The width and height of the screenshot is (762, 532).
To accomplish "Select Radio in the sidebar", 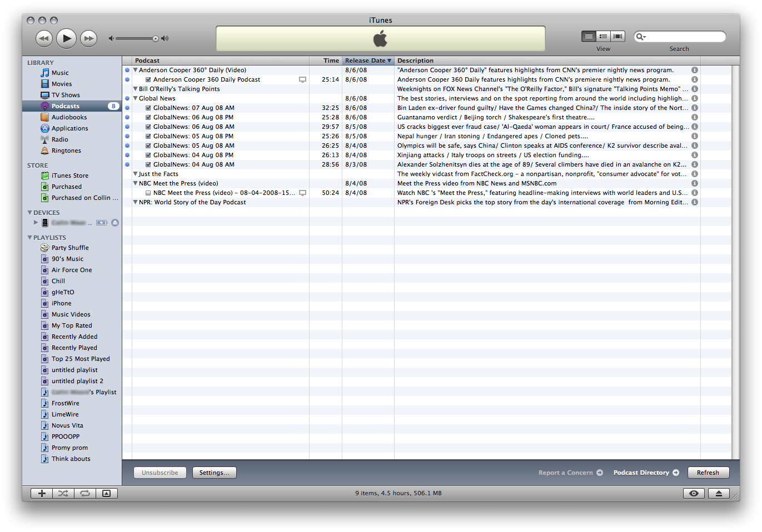I will [59, 139].
